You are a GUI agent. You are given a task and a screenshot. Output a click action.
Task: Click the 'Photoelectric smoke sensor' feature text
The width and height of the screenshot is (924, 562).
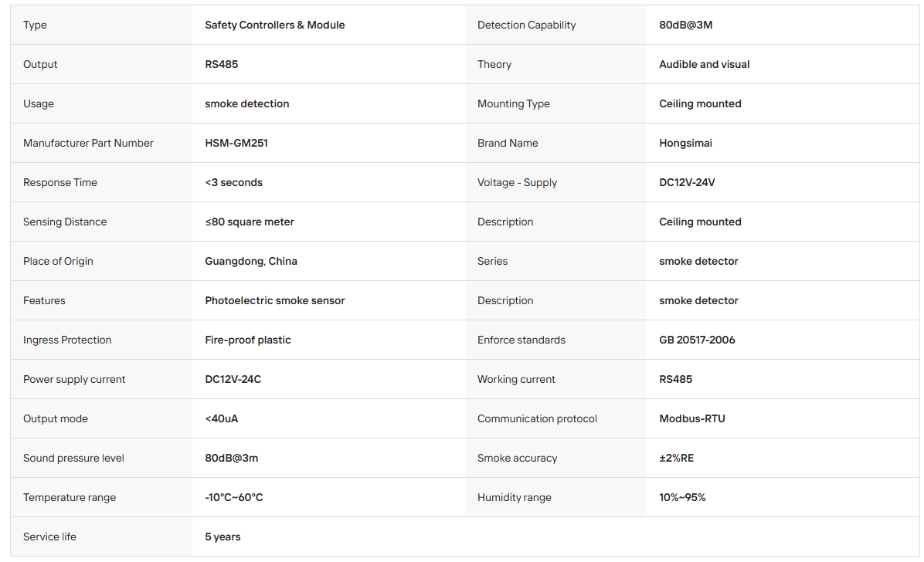pyautogui.click(x=274, y=300)
